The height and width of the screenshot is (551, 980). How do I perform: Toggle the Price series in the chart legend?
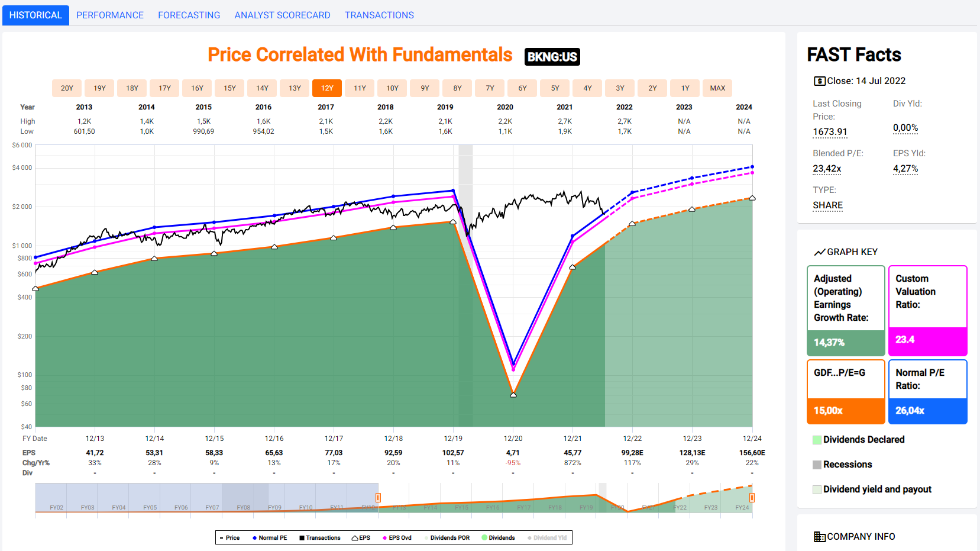(x=229, y=538)
